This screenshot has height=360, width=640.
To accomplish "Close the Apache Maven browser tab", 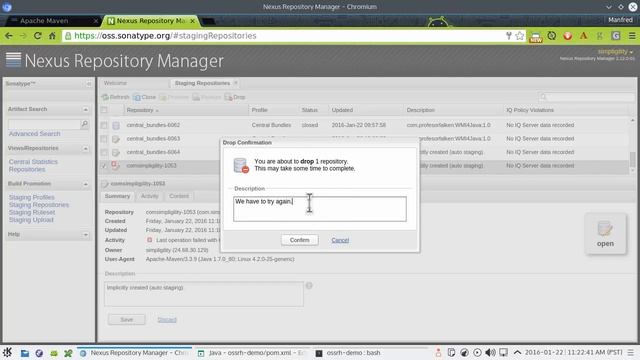I will click(96, 20).
